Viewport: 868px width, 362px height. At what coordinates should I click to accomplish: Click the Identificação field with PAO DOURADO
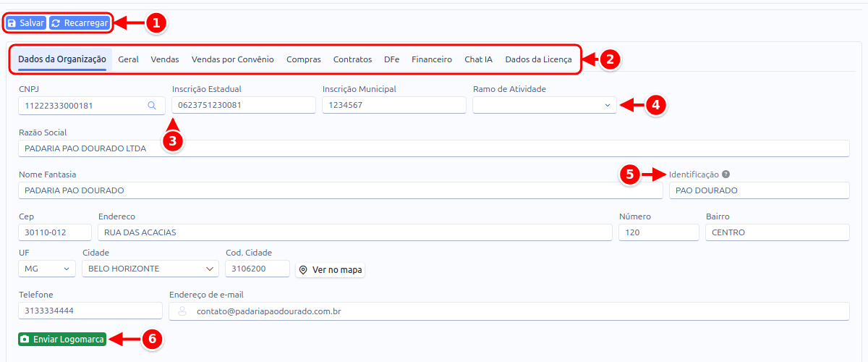coord(759,190)
